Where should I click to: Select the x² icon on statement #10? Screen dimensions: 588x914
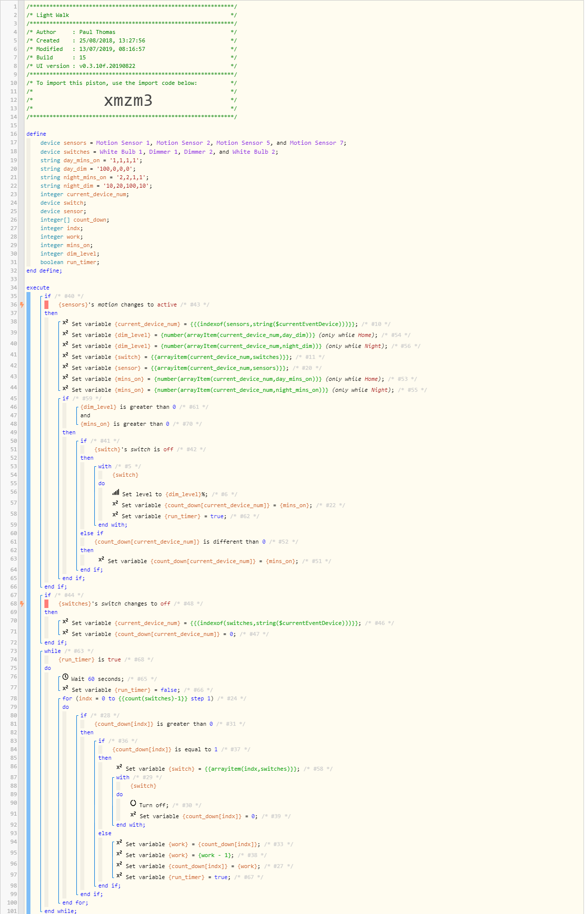(x=65, y=323)
